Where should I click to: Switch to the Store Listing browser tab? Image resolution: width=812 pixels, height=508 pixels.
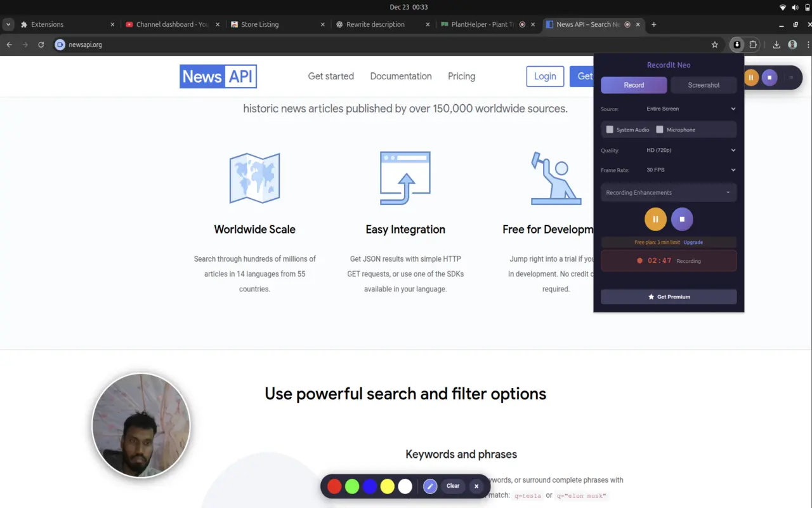coord(278,24)
